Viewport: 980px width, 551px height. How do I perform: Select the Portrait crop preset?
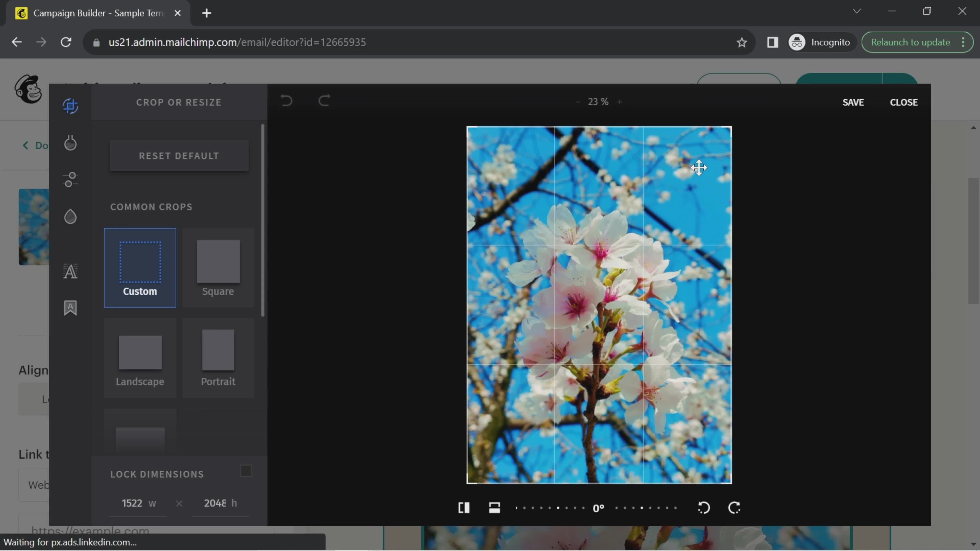[218, 358]
